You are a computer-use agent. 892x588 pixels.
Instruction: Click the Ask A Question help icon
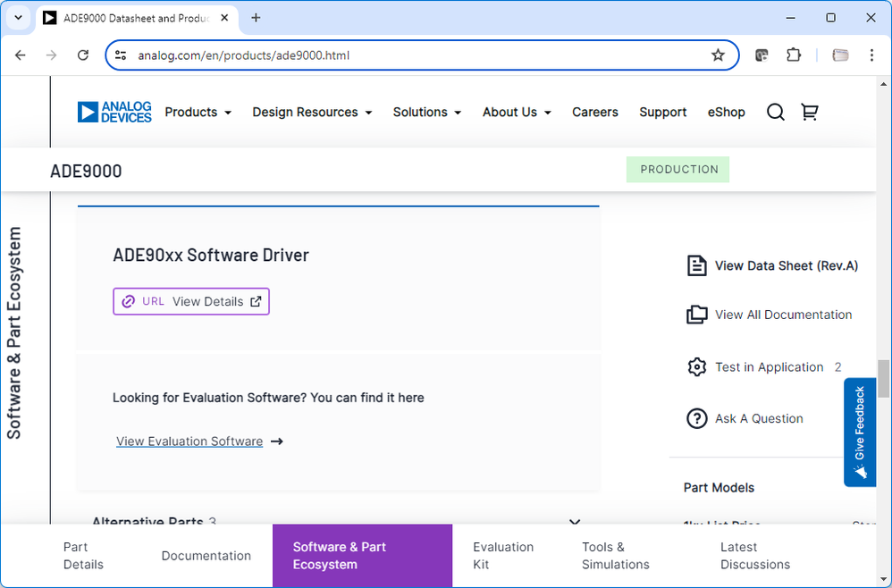coord(696,418)
